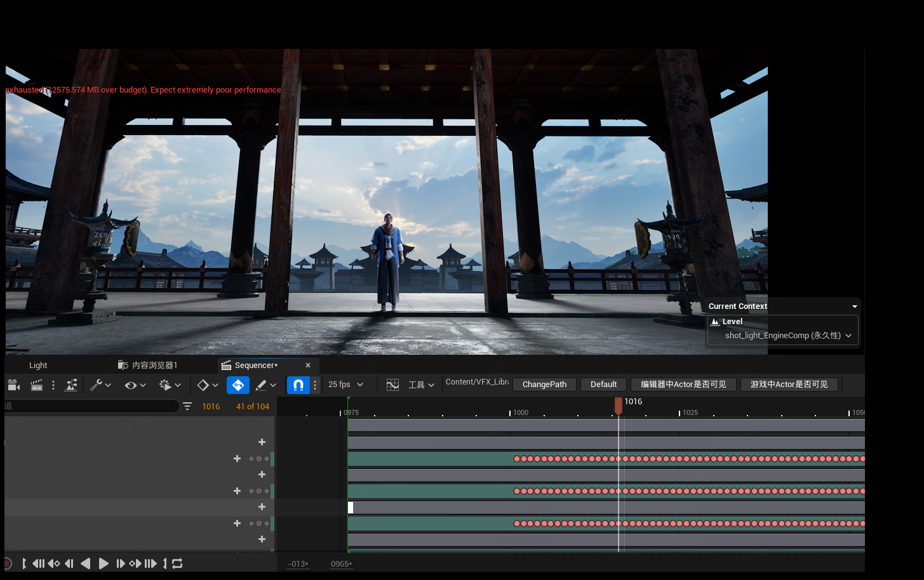Click the camera icon in Sequencer toolbar
Viewport: 924px width, 580px height.
pyautogui.click(x=13, y=385)
